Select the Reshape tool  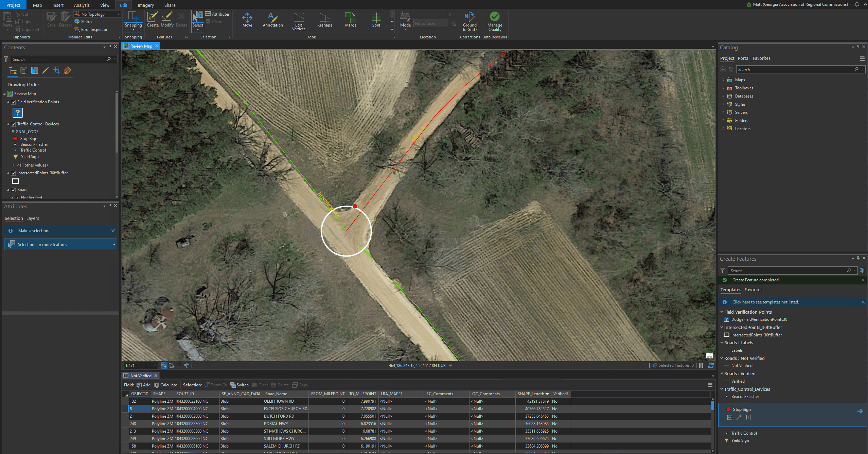tap(324, 20)
